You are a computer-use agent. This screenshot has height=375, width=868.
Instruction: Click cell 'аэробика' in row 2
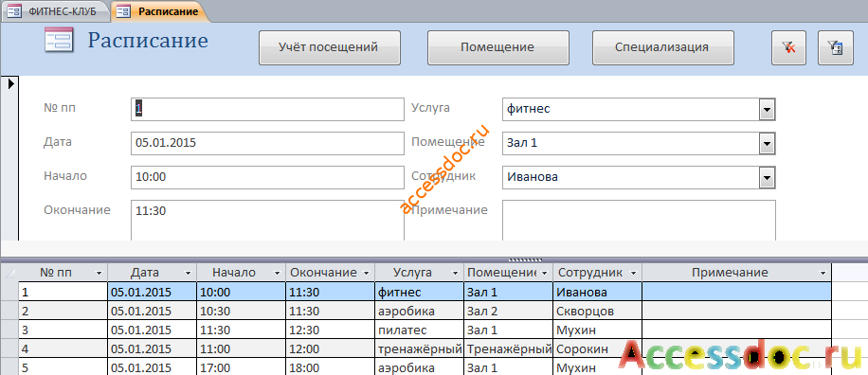pyautogui.click(x=420, y=311)
